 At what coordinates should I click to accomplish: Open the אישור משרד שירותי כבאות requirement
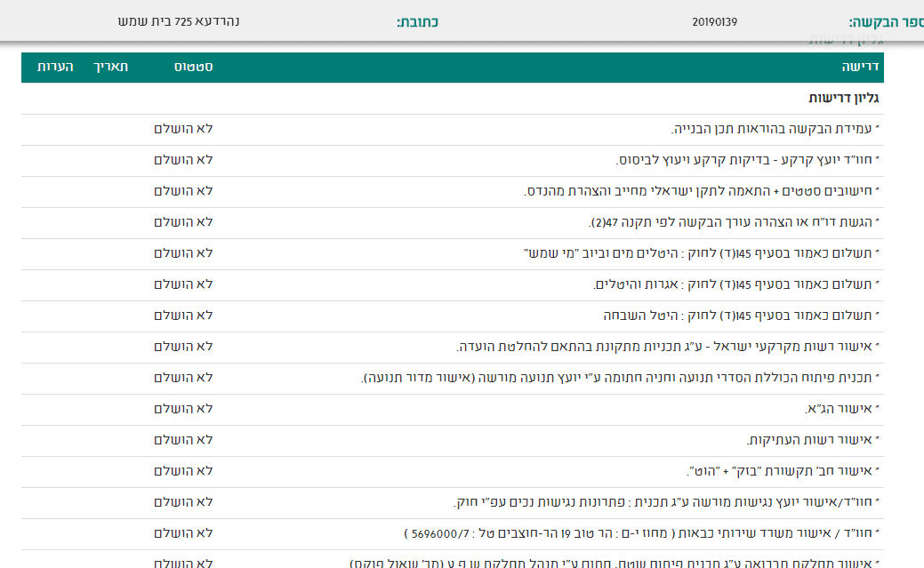coord(641,534)
